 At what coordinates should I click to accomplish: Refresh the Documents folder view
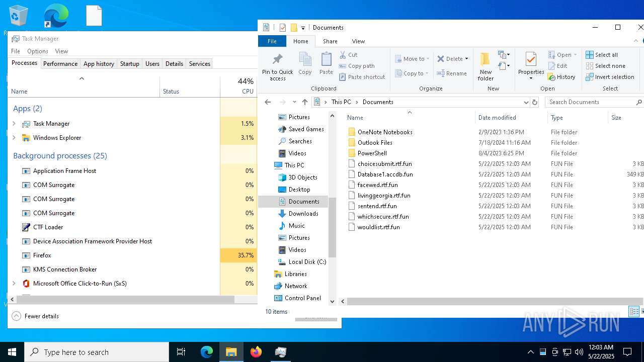point(535,102)
